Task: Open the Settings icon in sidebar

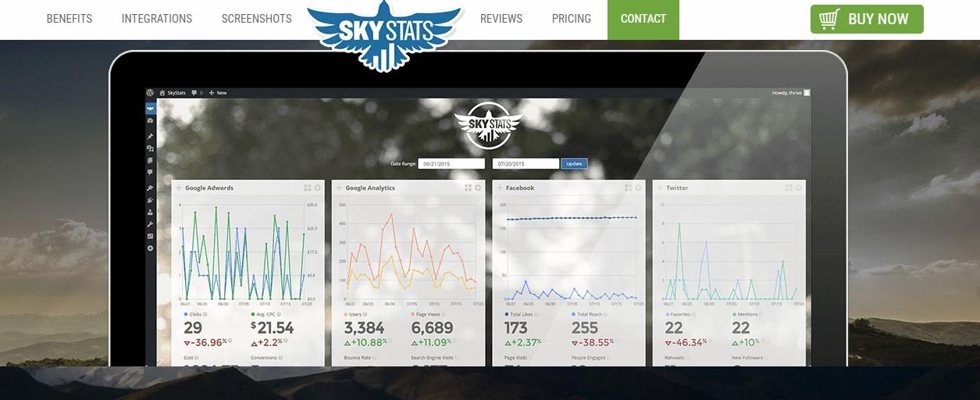Action: [150, 236]
